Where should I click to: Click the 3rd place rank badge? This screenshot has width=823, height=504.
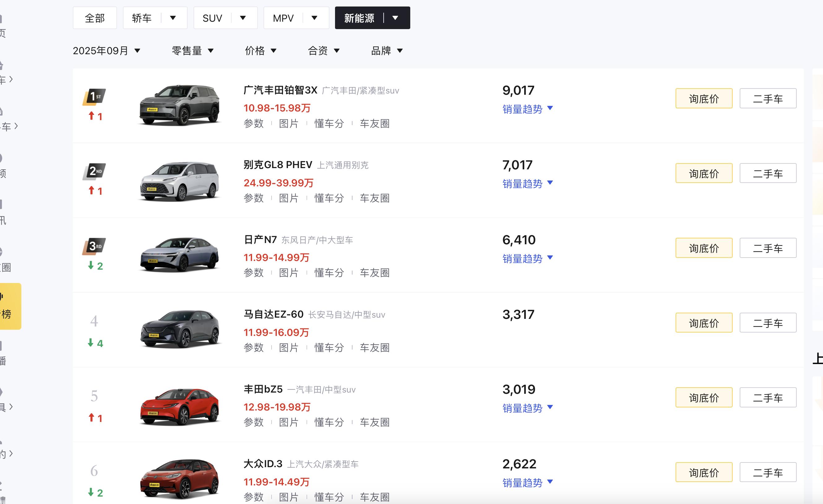(94, 246)
